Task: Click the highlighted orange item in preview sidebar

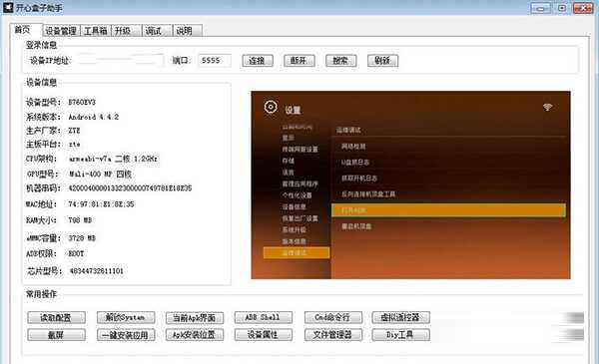Action: click(x=297, y=252)
